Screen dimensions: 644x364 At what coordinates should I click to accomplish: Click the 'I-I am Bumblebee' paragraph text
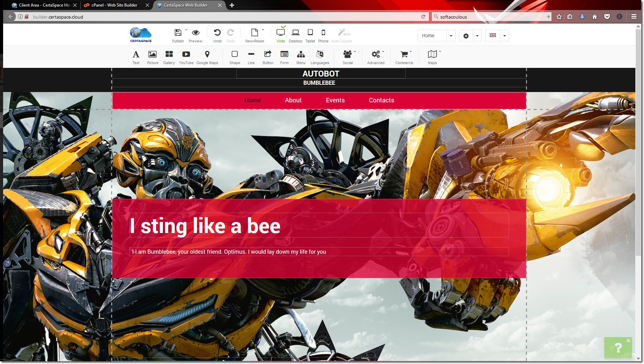pos(229,252)
